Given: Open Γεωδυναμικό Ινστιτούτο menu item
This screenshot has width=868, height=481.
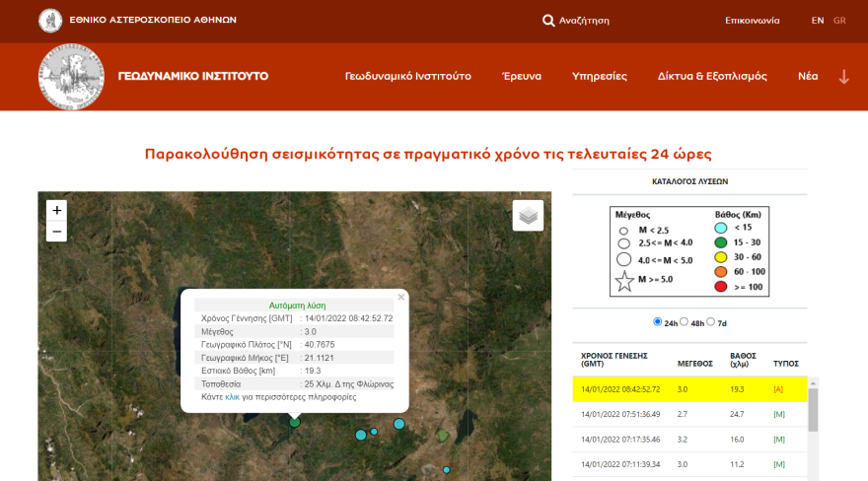Looking at the screenshot, I should pyautogui.click(x=408, y=76).
